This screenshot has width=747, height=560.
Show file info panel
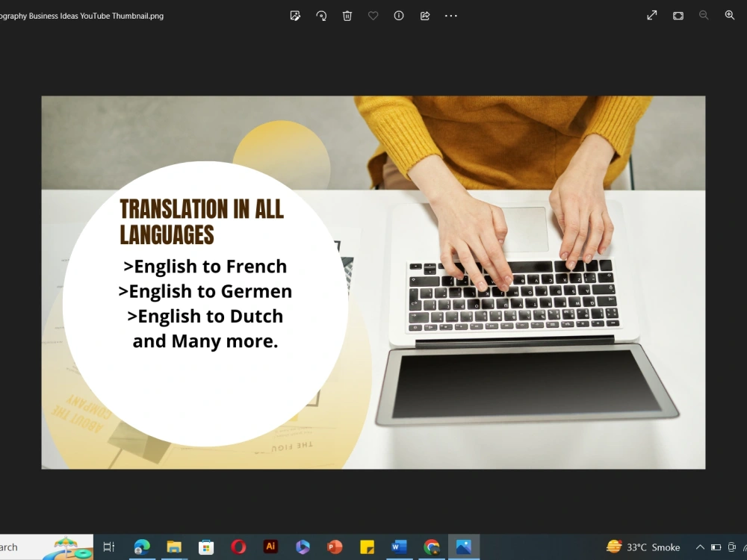[x=399, y=16]
